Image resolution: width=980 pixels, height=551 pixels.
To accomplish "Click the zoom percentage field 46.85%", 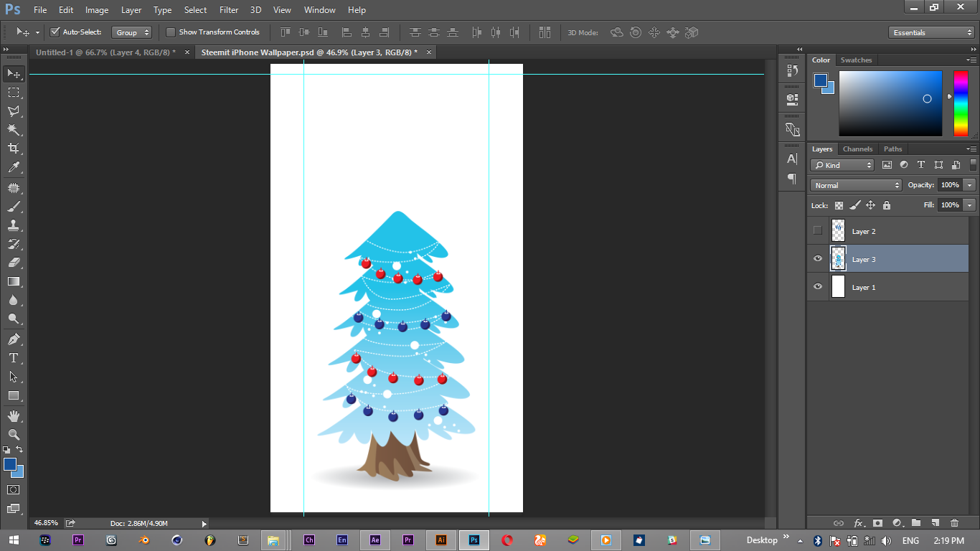I will (46, 523).
